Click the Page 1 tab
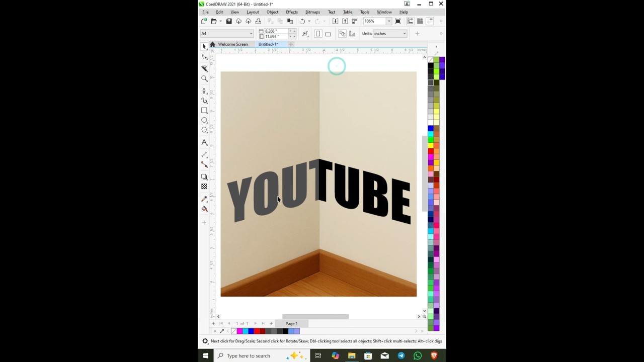 click(x=292, y=323)
